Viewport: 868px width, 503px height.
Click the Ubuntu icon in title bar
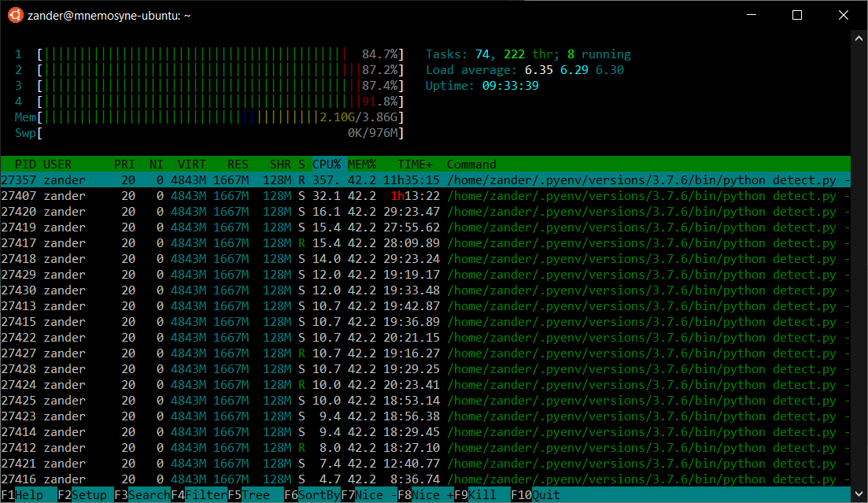click(14, 15)
